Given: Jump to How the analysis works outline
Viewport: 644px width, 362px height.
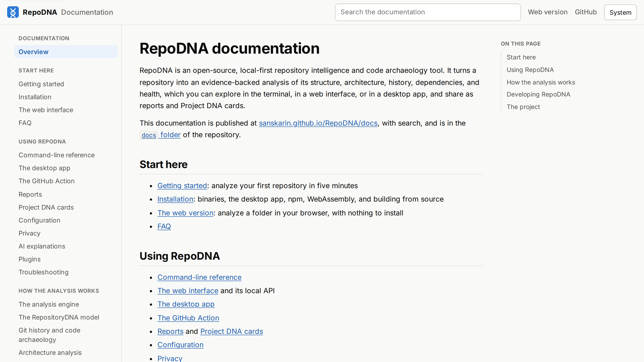Looking at the screenshot, I should 541,82.
